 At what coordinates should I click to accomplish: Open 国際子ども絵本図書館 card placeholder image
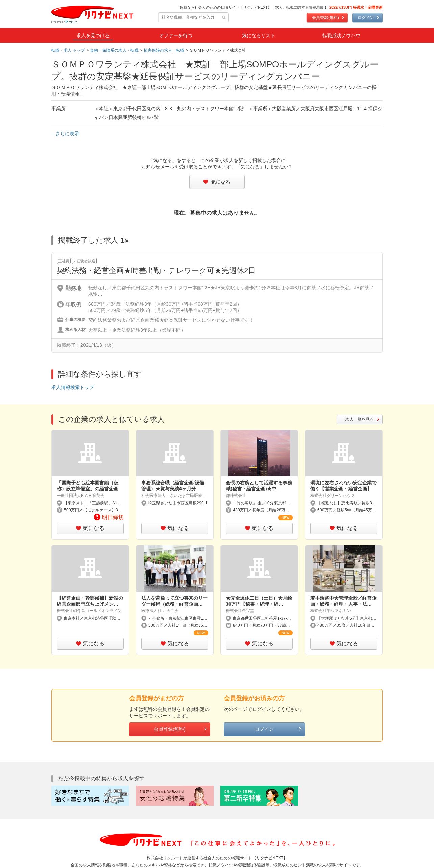tap(90, 453)
